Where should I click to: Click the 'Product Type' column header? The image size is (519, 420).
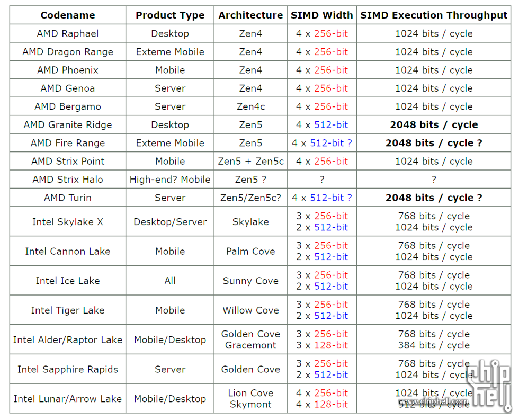tap(170, 15)
